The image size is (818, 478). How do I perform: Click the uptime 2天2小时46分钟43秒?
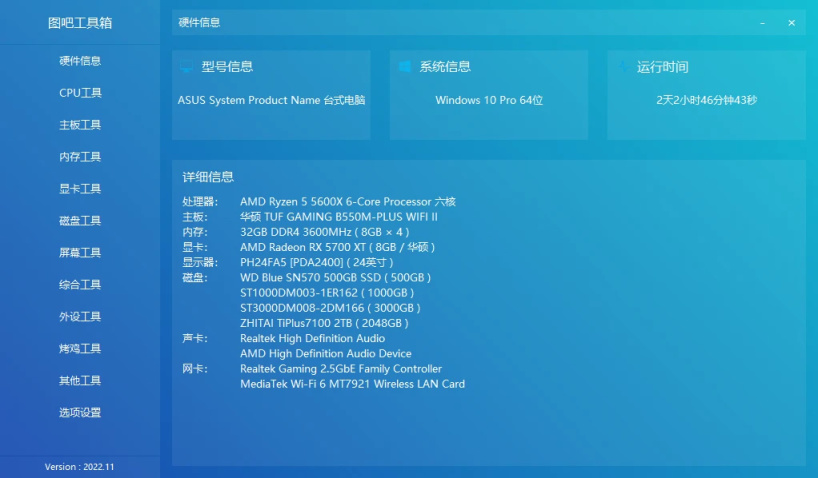coord(706,100)
